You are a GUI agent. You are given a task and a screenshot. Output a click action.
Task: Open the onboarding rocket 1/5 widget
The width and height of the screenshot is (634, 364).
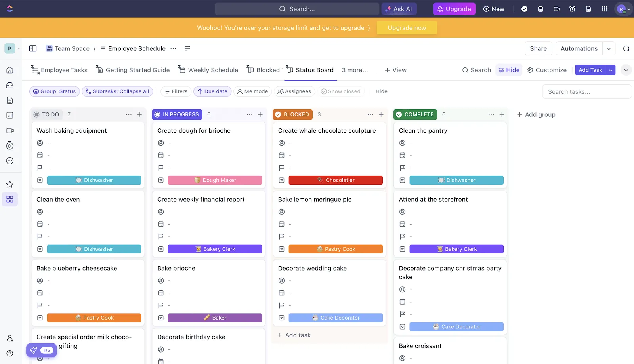[x=42, y=350]
